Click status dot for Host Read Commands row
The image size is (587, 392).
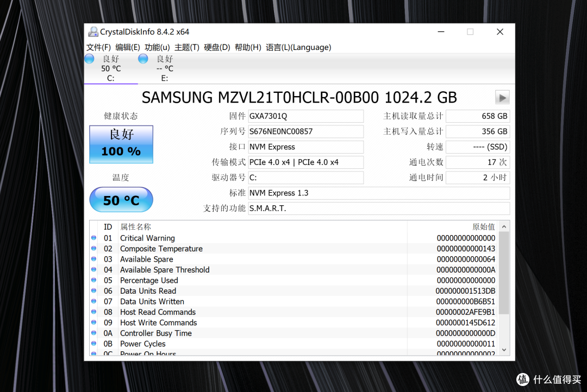(93, 312)
